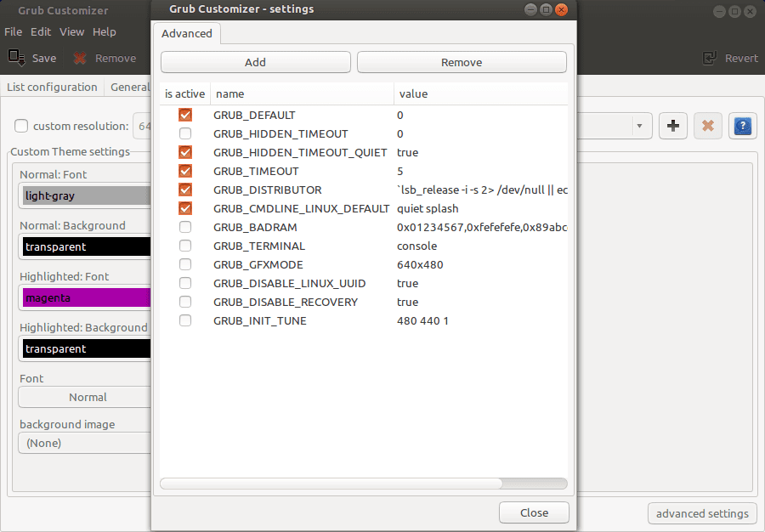Viewport: 765px width, 532px height.
Task: Sort by the 'is active' column header
Action: tap(185, 93)
